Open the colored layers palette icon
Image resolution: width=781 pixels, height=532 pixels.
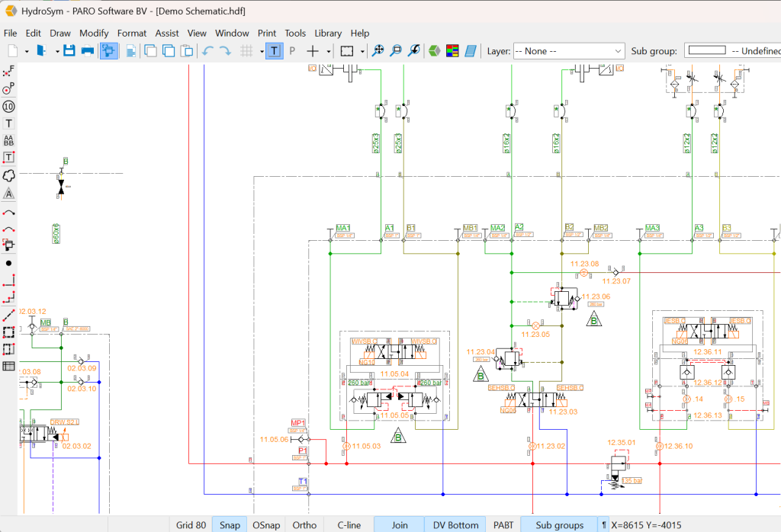[452, 51]
